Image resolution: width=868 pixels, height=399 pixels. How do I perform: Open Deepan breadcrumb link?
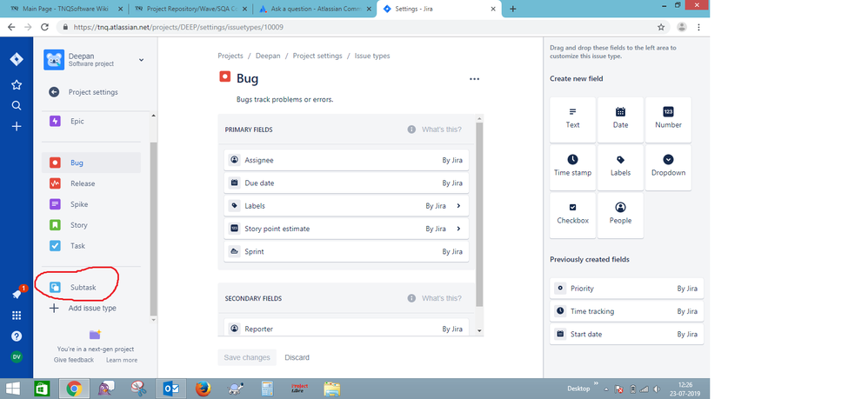click(x=268, y=56)
